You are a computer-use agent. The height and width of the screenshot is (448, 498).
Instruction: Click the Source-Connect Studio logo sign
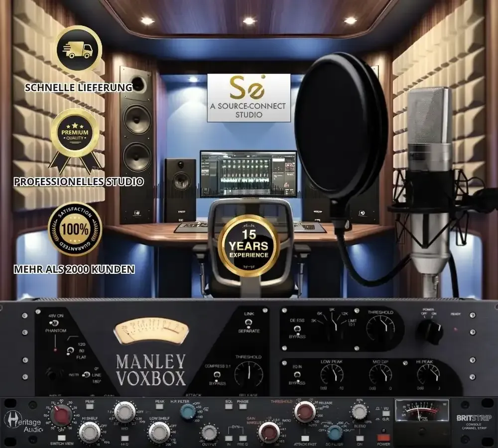coord(249,98)
